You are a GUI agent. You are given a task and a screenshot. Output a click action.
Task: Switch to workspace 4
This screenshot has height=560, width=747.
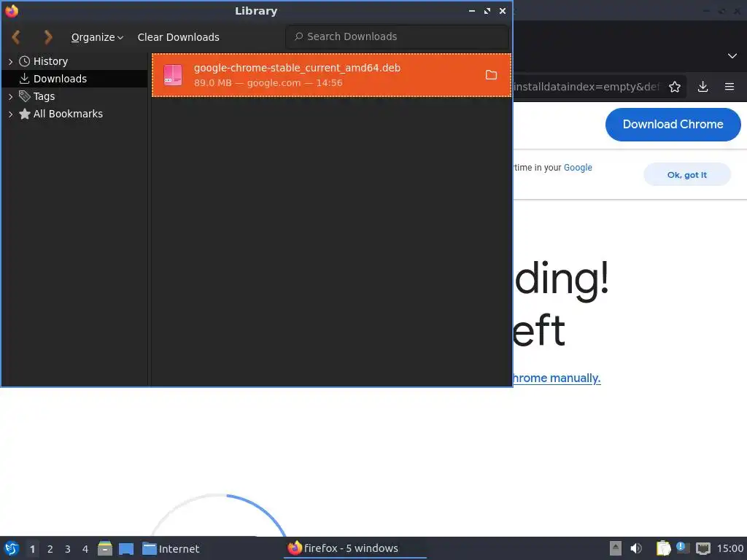tap(85, 549)
